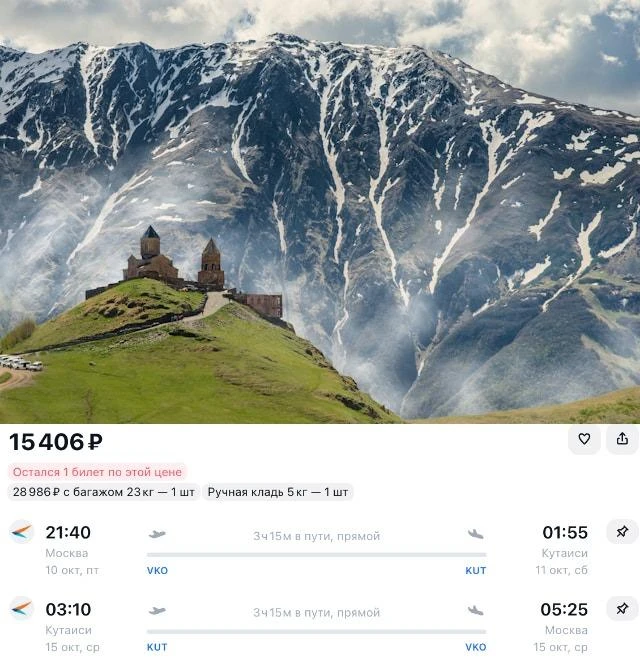Click landing plane icon on return flight
Image resolution: width=640 pixels, height=664 pixels.
pos(476,611)
